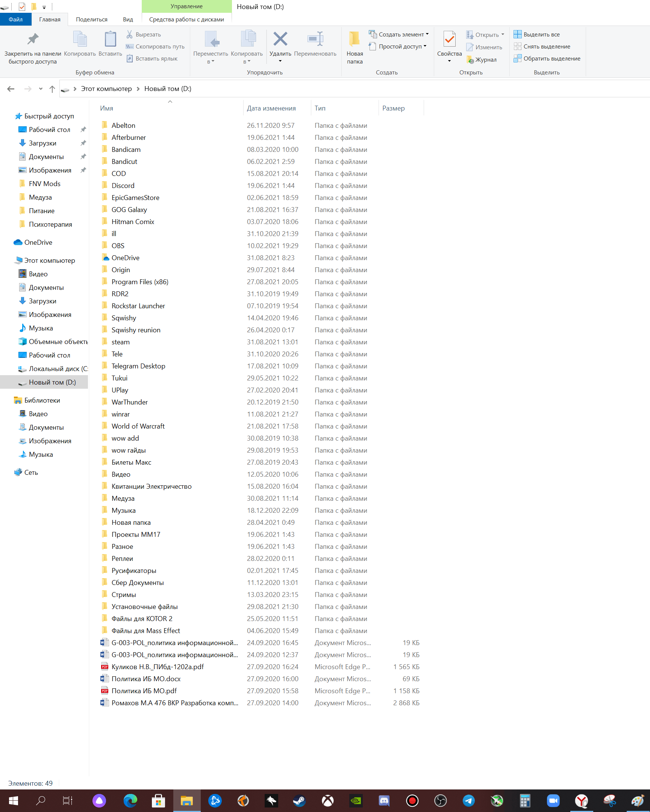Select the Program Files (x86) folder
Viewport: 650px width, 812px height.
[x=140, y=282]
